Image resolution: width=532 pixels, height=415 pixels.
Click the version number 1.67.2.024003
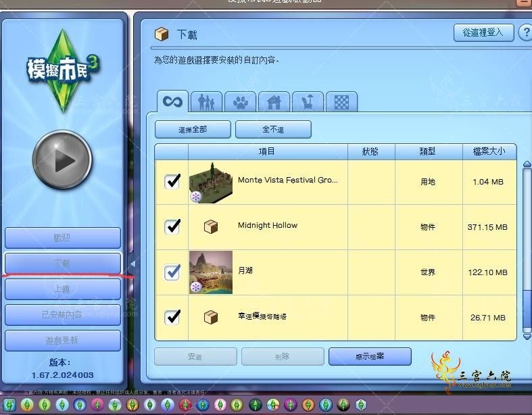[x=62, y=375]
